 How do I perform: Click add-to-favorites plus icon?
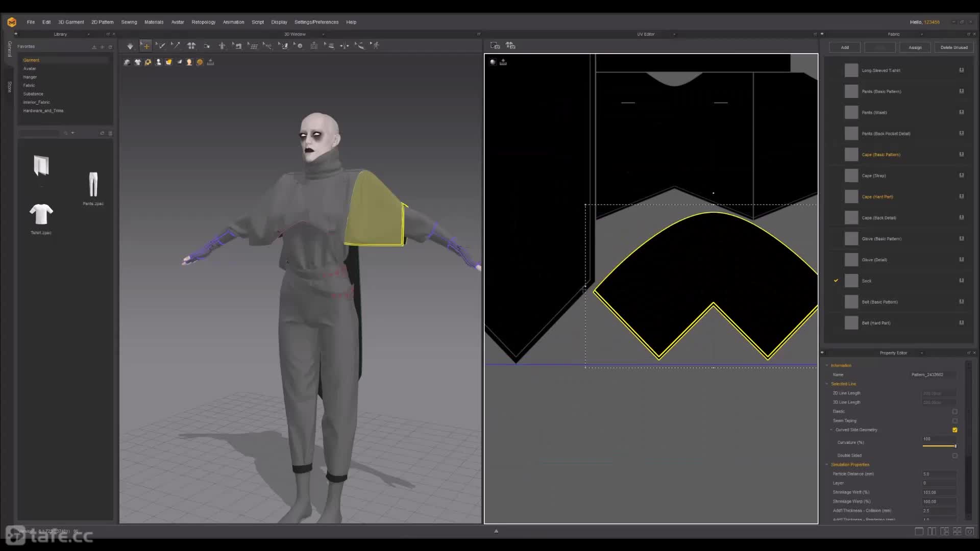pos(102,47)
